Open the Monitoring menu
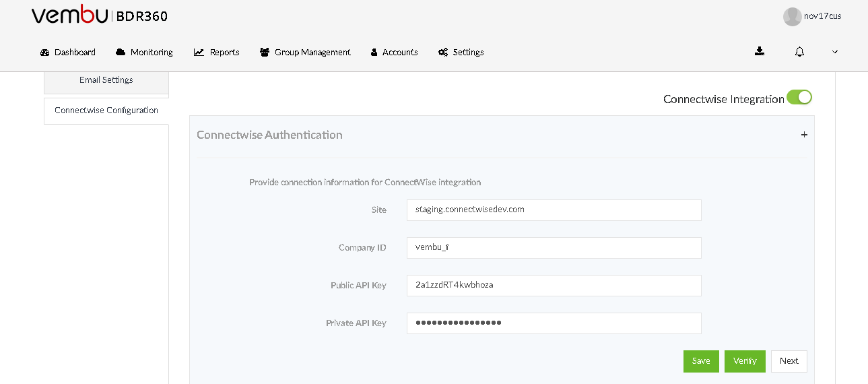Viewport: 868px width, 384px height. pos(144,52)
